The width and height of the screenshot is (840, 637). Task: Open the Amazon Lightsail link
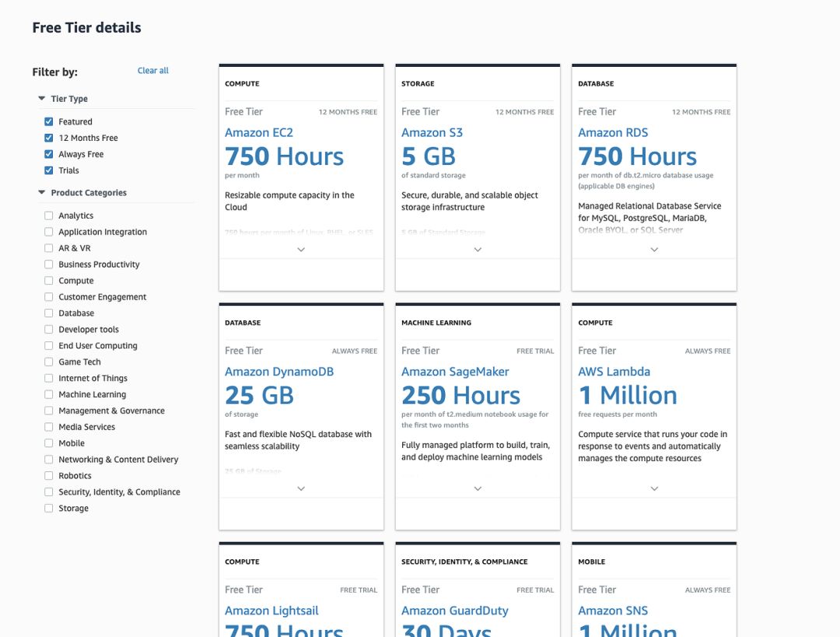pyautogui.click(x=271, y=611)
